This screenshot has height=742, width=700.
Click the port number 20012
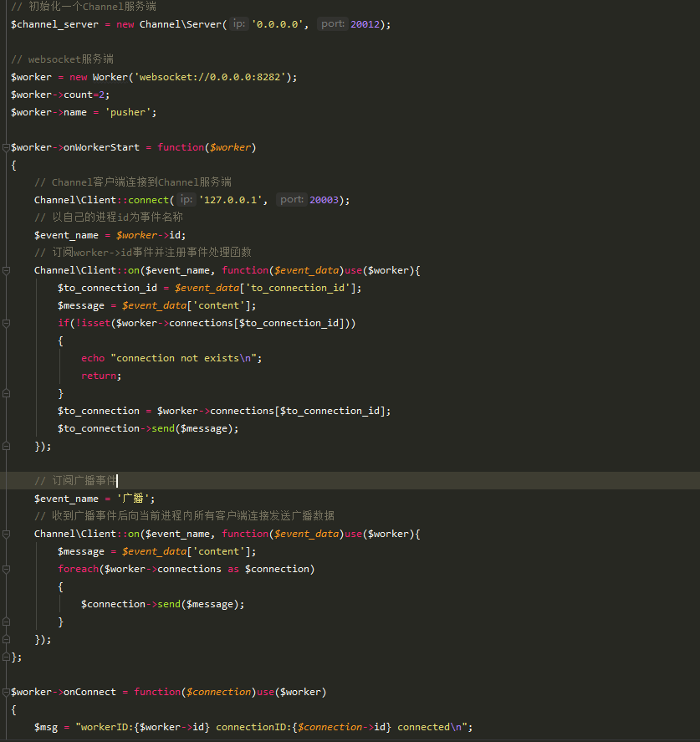pos(365,24)
